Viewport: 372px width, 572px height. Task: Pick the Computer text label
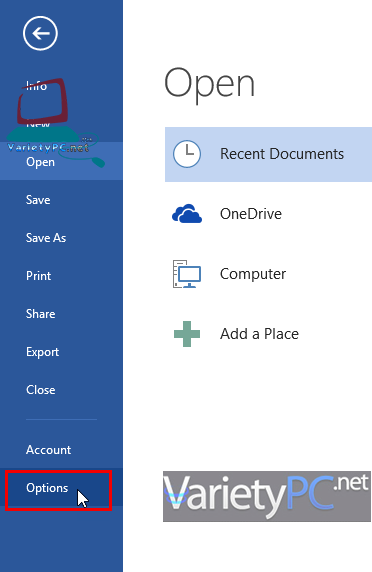(x=253, y=274)
